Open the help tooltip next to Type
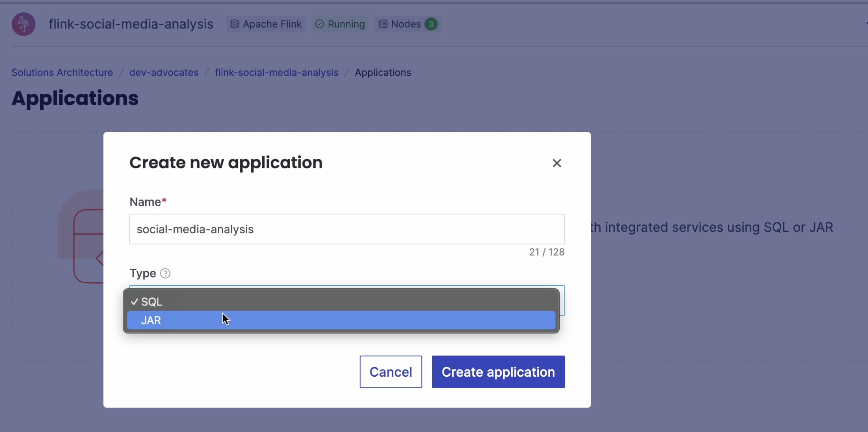The height and width of the screenshot is (432, 868). point(165,273)
